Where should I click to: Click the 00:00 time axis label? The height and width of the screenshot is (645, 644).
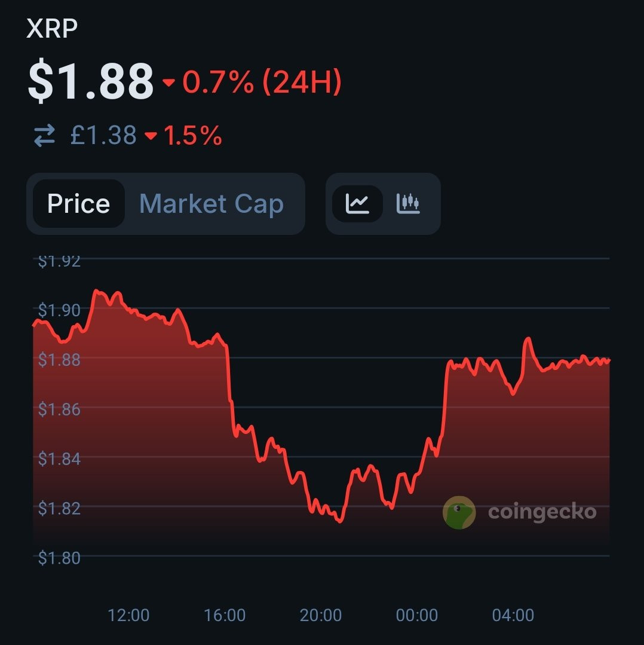coord(417,615)
